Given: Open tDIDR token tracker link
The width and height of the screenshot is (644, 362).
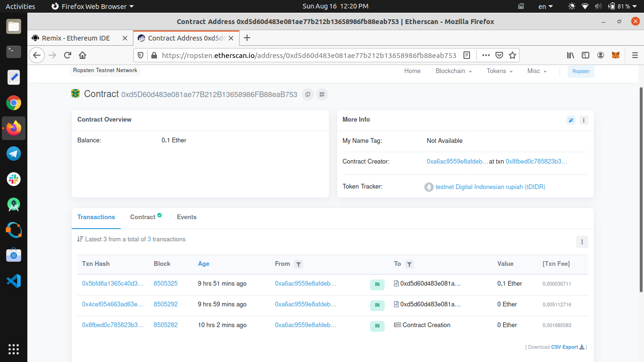Looking at the screenshot, I should pyautogui.click(x=490, y=187).
